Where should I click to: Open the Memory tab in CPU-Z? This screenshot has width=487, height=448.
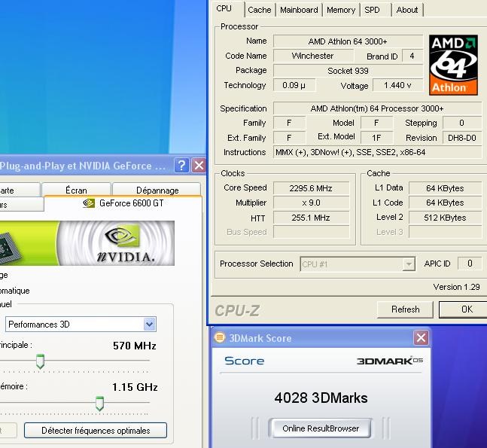tap(341, 10)
